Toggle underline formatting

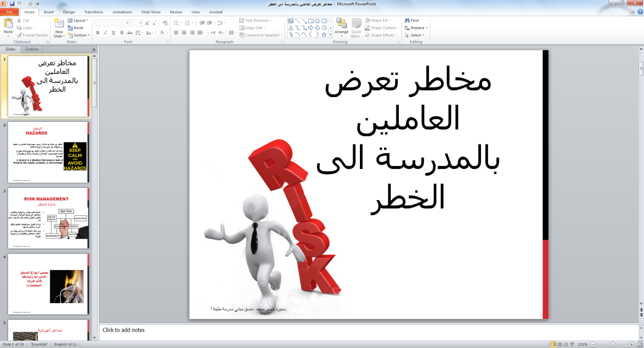click(x=113, y=33)
